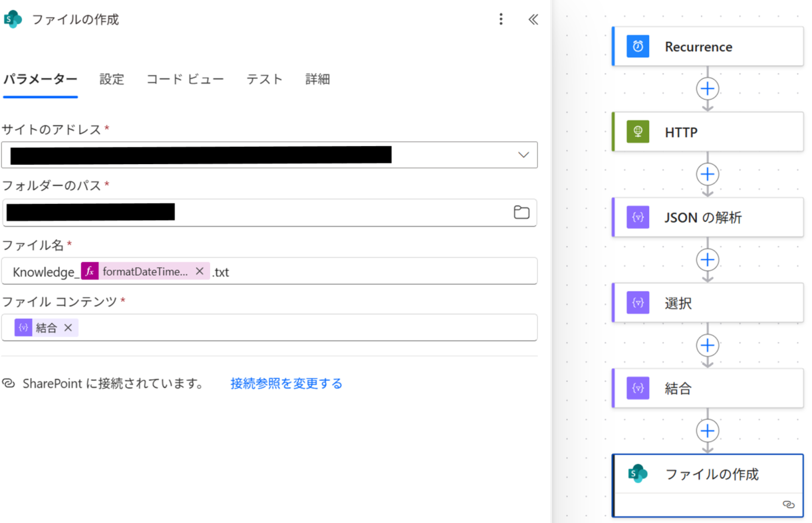Click the 接続参照を変更する link
812x523 pixels.
287,383
